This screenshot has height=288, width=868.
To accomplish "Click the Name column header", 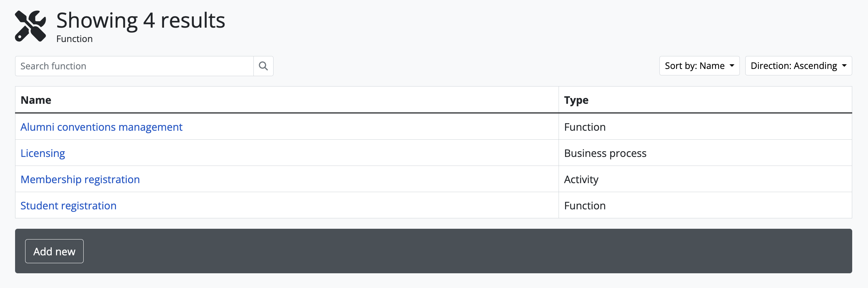I will point(36,100).
